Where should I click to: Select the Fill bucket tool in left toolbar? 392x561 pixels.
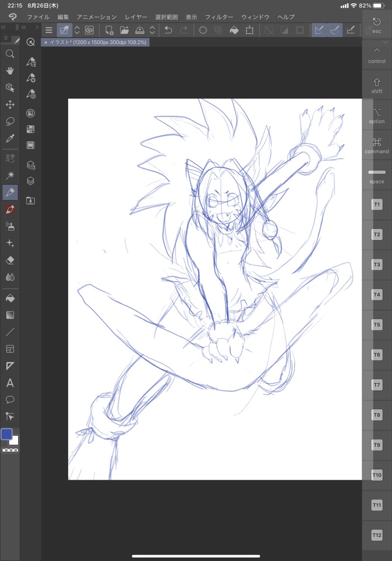[x=10, y=298]
